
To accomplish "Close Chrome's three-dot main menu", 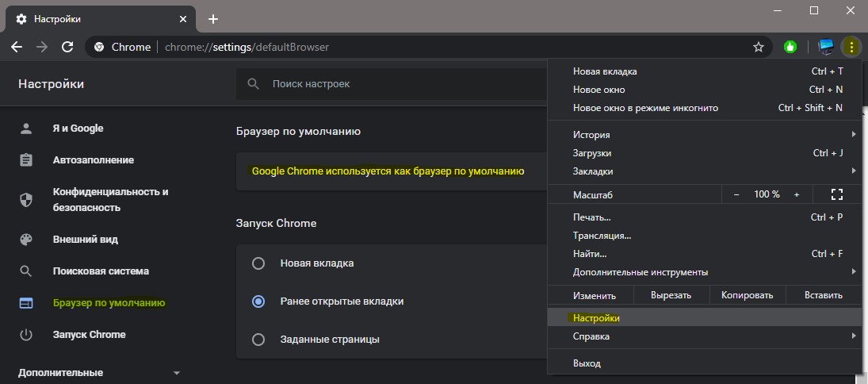I will point(851,47).
